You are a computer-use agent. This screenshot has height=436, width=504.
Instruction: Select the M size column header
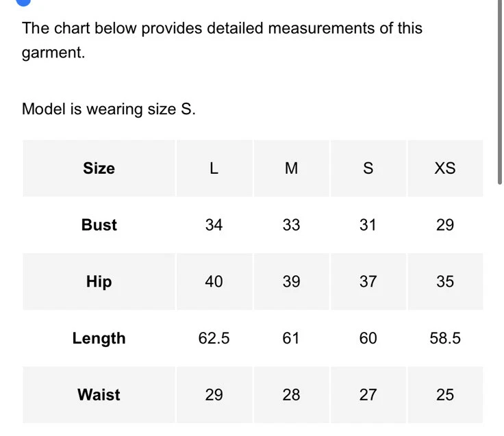[x=291, y=168]
